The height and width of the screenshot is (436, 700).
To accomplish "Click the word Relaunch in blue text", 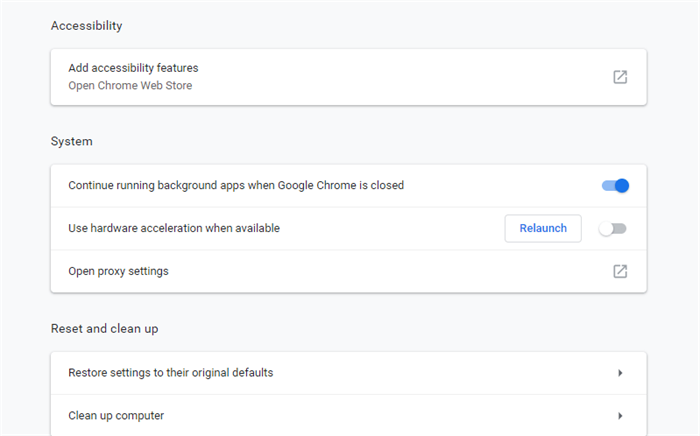I will pyautogui.click(x=543, y=228).
